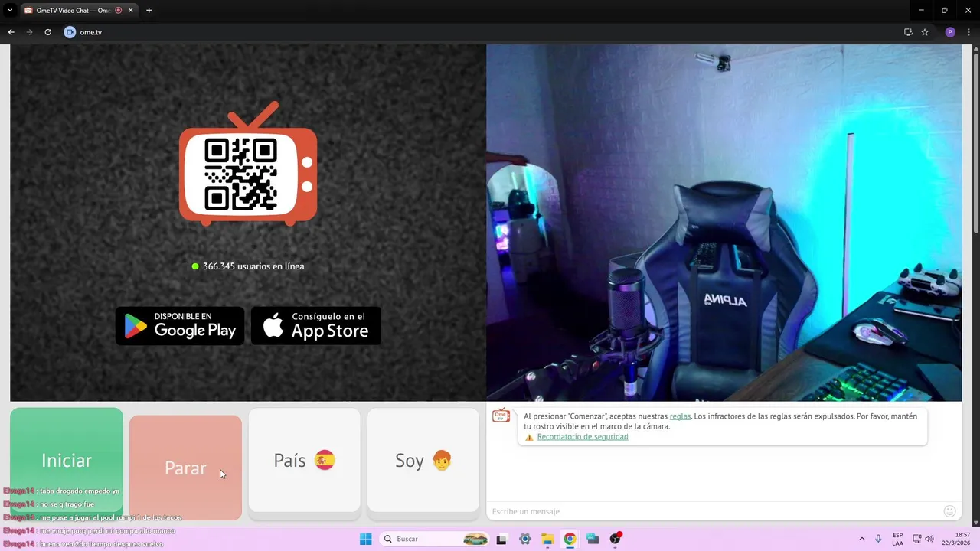The image size is (980, 551).
Task: Open the Task View taskbar icon
Action: click(501, 539)
